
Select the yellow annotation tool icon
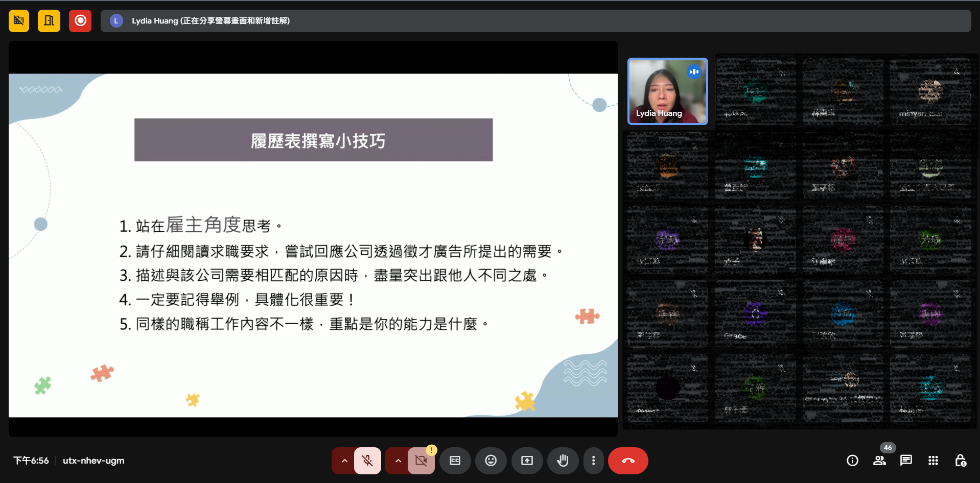[18, 20]
